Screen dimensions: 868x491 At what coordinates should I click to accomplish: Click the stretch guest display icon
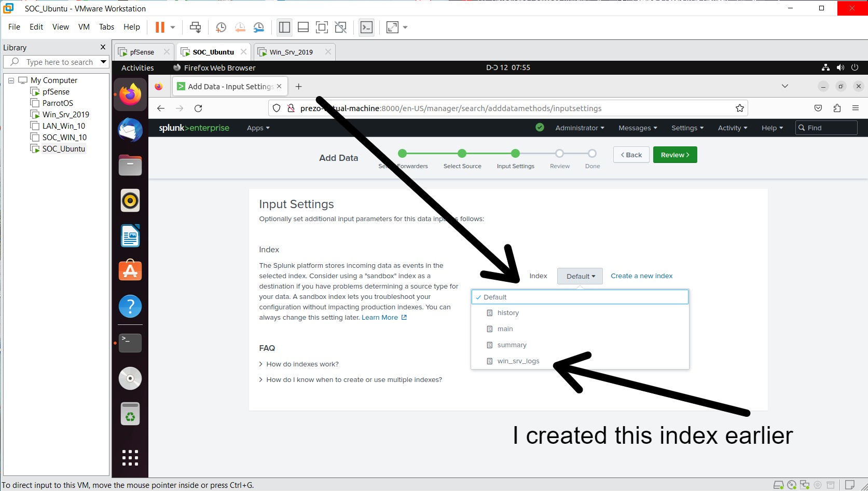tap(392, 27)
